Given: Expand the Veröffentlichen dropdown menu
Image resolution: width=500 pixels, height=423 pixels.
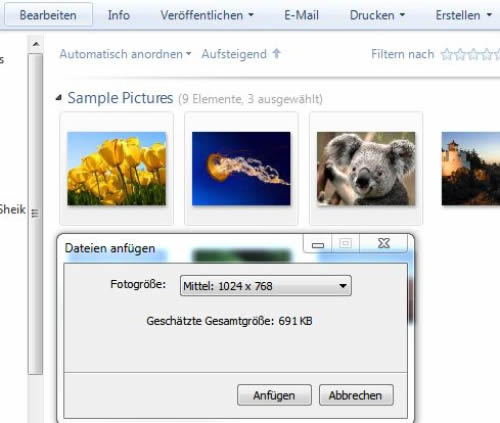Looking at the screenshot, I should [x=207, y=15].
